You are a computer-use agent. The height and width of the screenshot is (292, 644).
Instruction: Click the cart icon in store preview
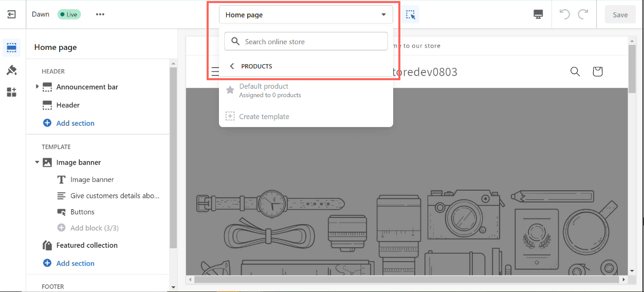point(597,71)
